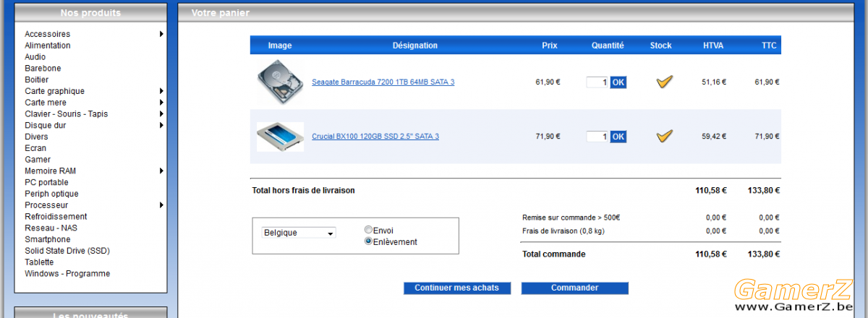Open the Ecran category
Image resolution: width=868 pixels, height=318 pixels.
tap(35, 148)
